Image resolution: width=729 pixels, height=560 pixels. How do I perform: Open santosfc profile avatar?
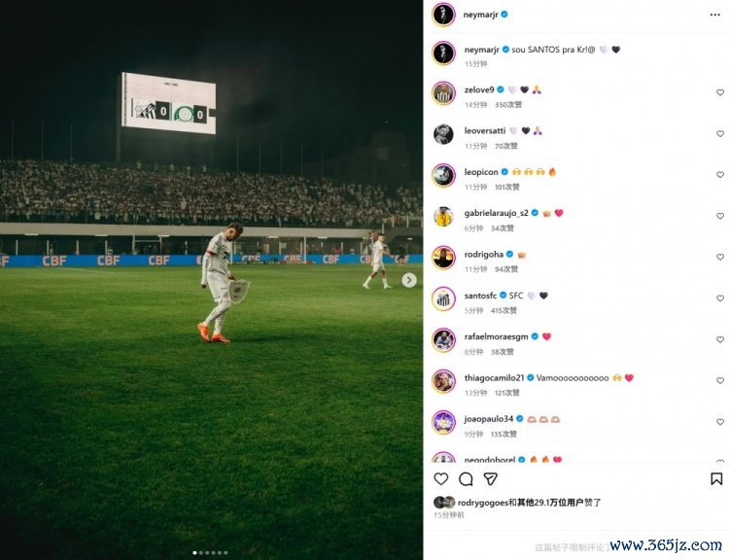click(x=443, y=299)
